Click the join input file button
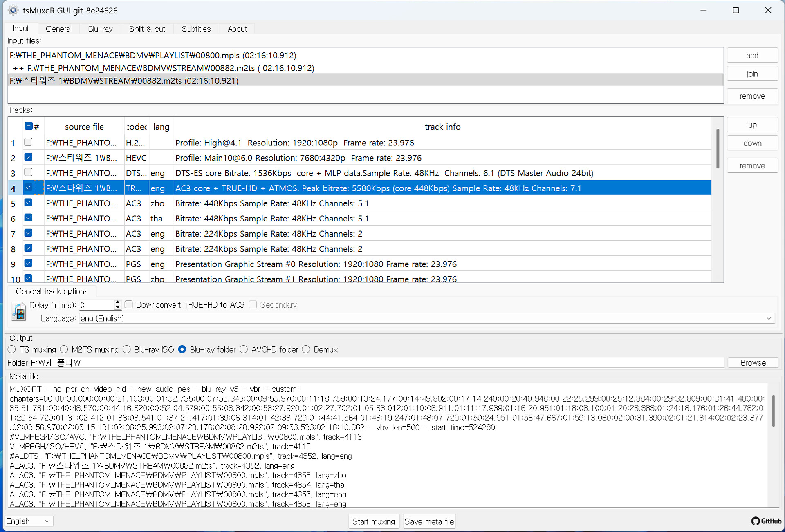Image resolution: width=785 pixels, height=532 pixels. coord(752,74)
